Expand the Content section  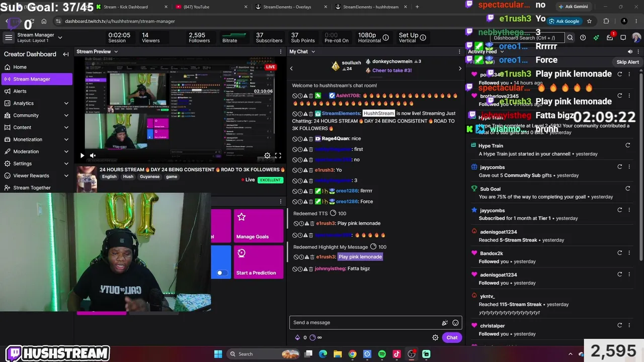tap(66, 127)
